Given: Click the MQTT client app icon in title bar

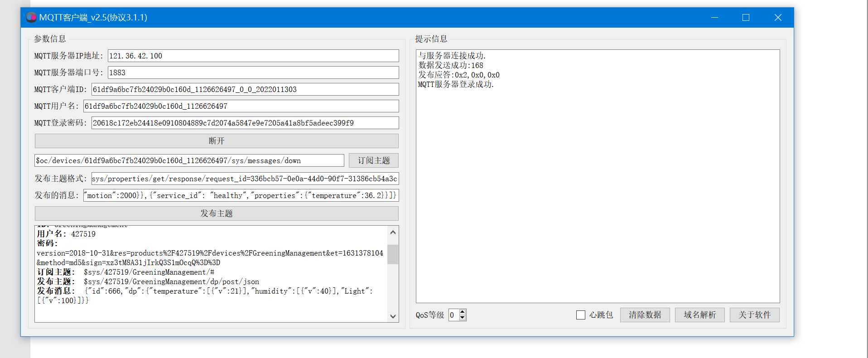Looking at the screenshot, I should 31,17.
